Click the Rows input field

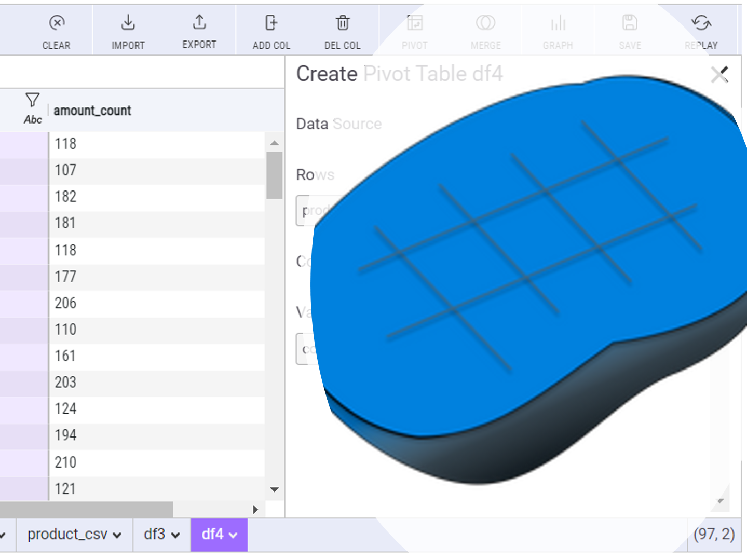tap(306, 211)
